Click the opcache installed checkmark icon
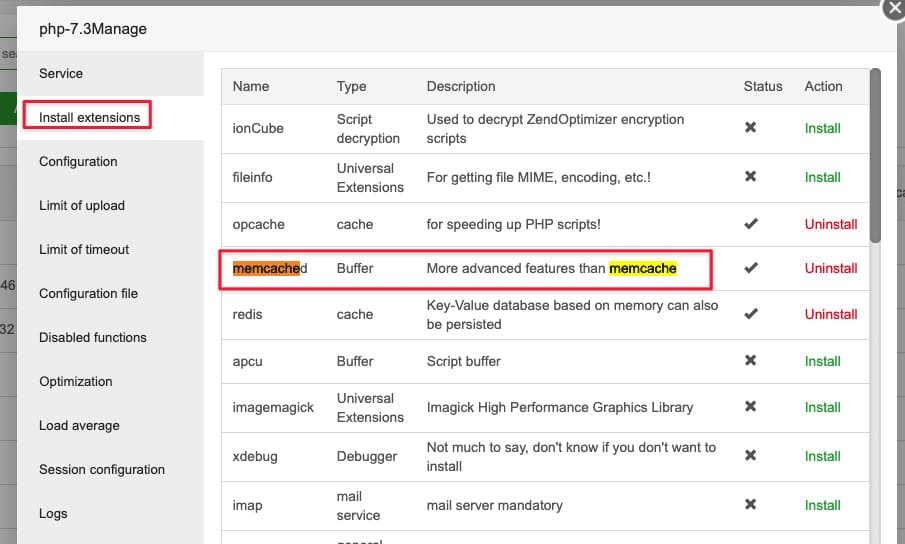The height and width of the screenshot is (544, 905). (751, 224)
